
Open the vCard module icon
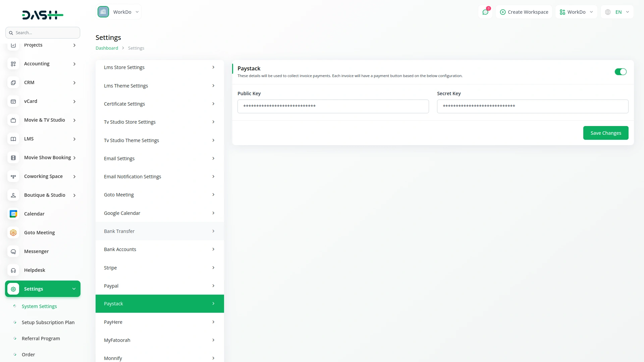pyautogui.click(x=13, y=101)
